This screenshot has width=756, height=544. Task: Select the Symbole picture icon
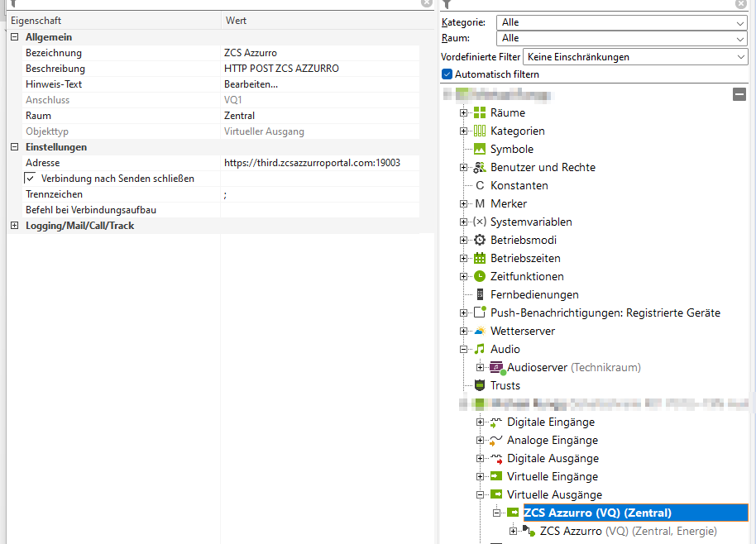point(480,150)
